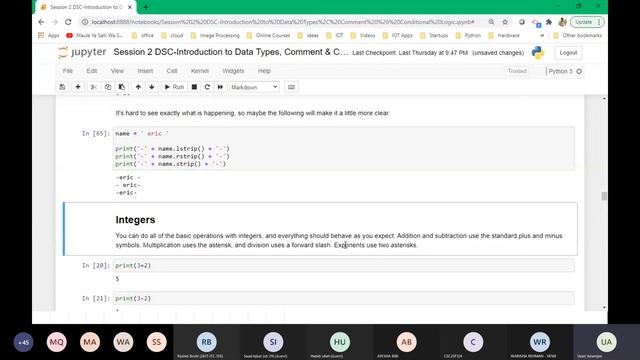The image size is (640, 360).
Task: Open a new browser tab
Action: click(145, 7)
